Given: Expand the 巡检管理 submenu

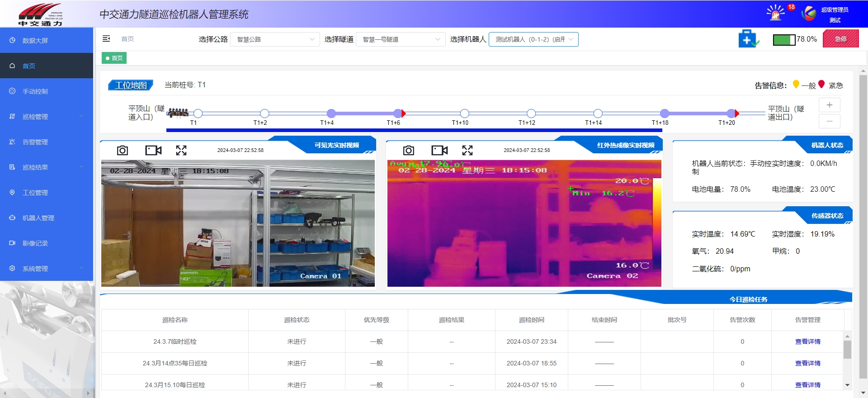Looking at the screenshot, I should [47, 116].
